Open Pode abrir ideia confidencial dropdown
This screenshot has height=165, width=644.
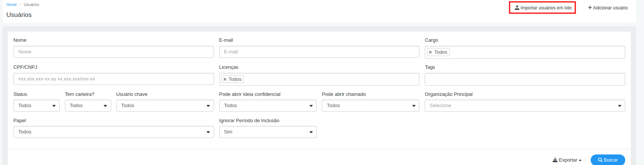tap(268, 106)
